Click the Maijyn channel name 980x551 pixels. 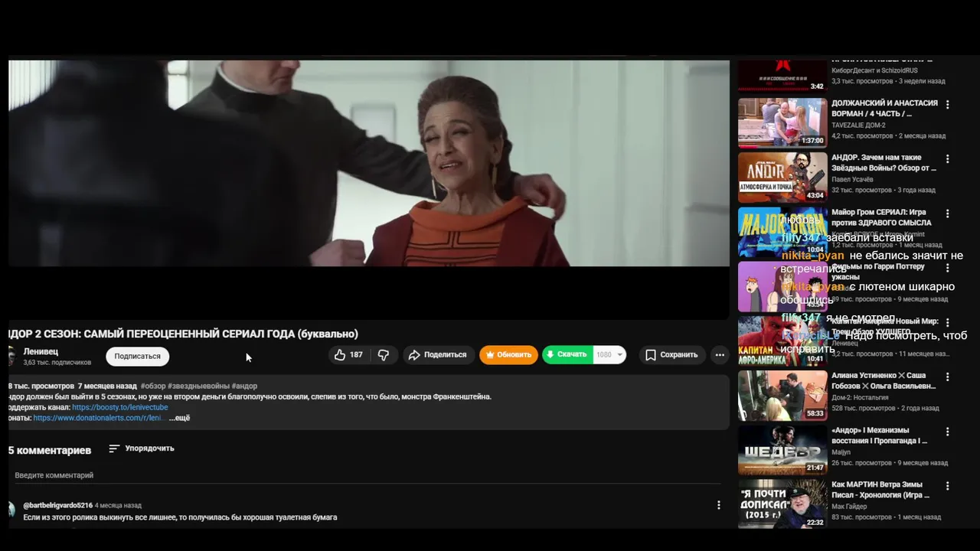point(841,452)
